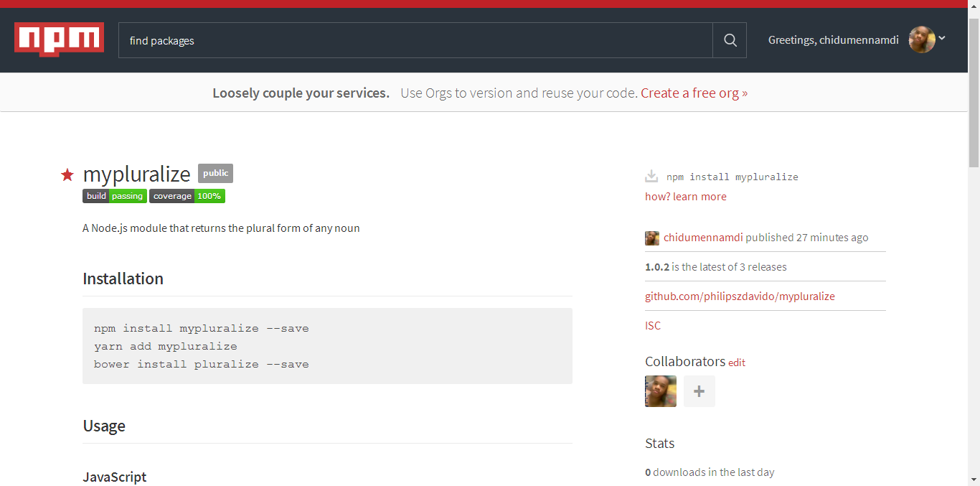
Task: Toggle the star next to mypluralize
Action: (x=67, y=174)
